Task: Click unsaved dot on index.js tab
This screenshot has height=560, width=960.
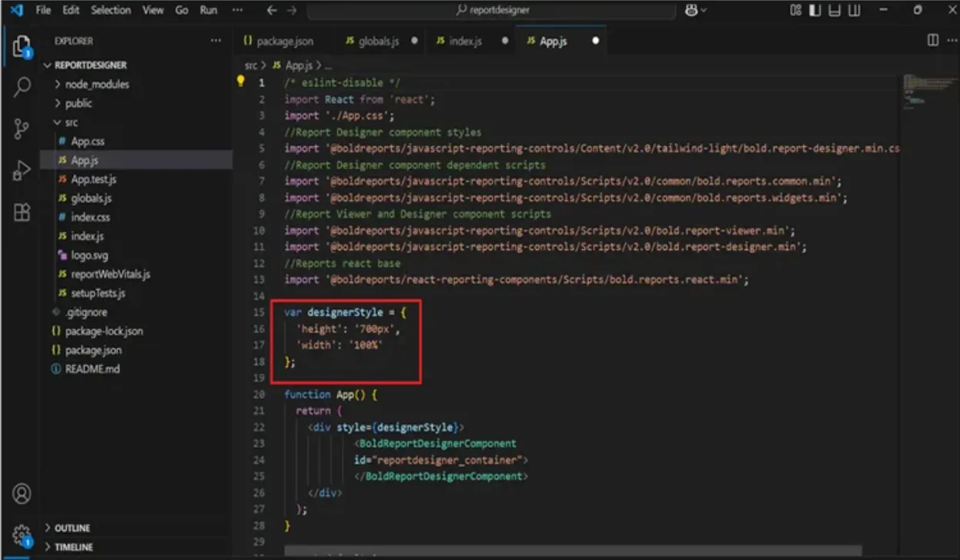Action: pyautogui.click(x=505, y=41)
